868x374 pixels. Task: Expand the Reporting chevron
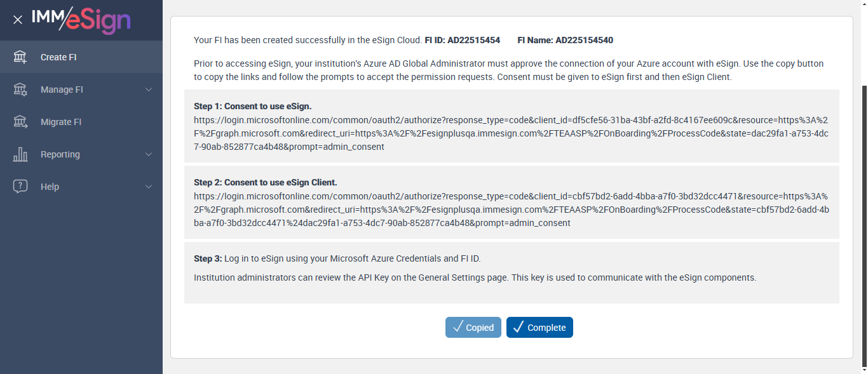(x=149, y=154)
